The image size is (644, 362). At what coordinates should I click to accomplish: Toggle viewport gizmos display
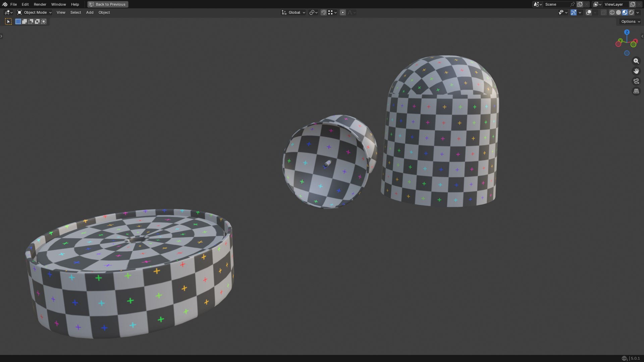[x=574, y=12]
